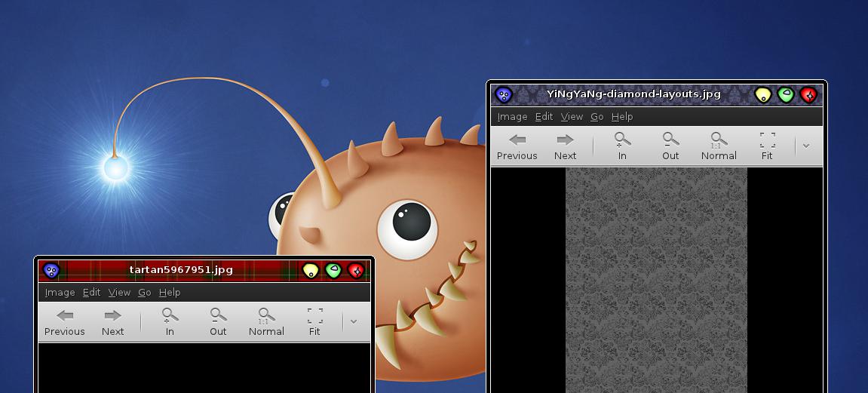Zoom Out on YiNgYaNg-diamond-layouts.jpg

[x=670, y=146]
